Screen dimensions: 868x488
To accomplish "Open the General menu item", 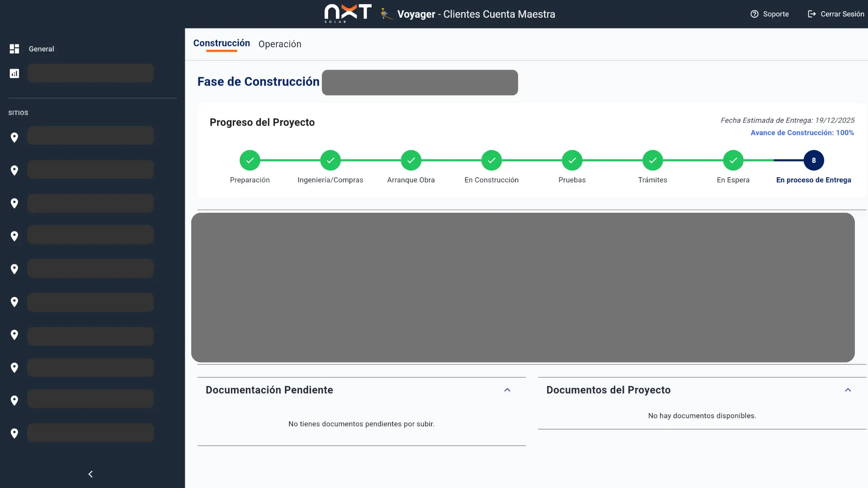I will tap(41, 49).
